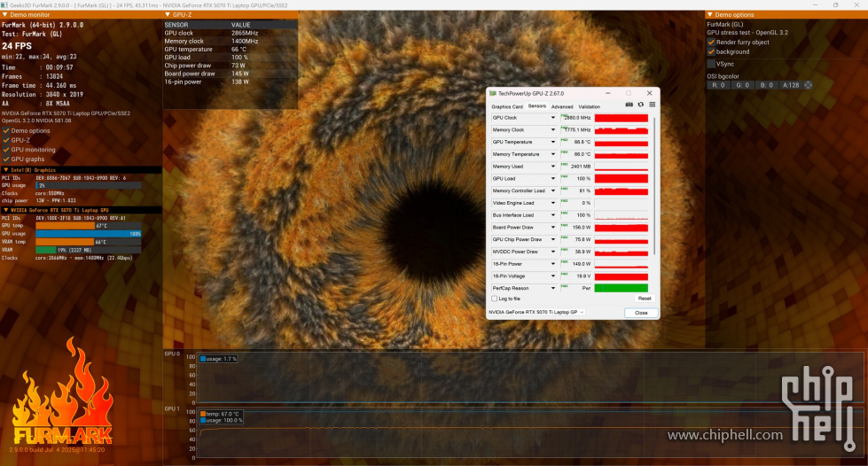Open the Validation tab
Screen dimensions: 868x466
(589, 107)
